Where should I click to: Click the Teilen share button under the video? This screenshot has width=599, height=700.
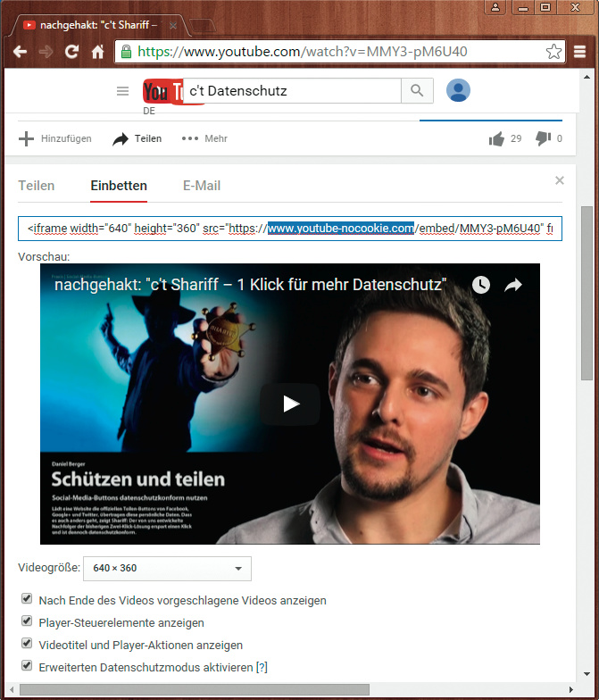coord(137,139)
